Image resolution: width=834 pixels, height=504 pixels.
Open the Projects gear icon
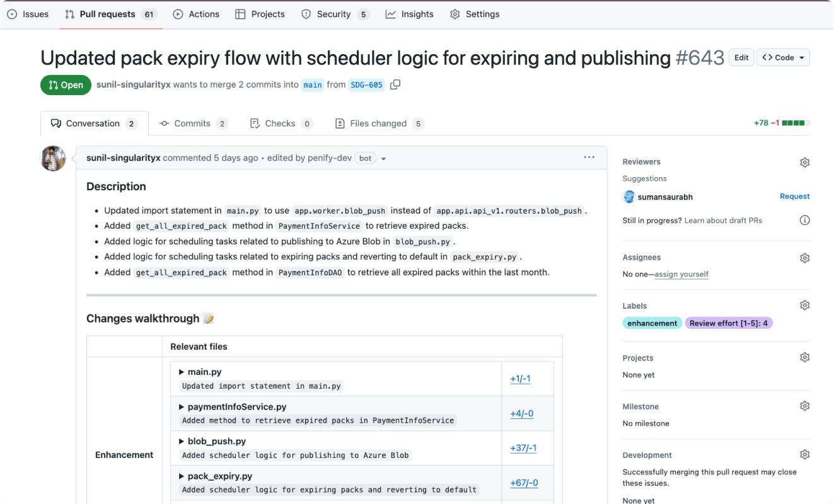click(x=804, y=357)
